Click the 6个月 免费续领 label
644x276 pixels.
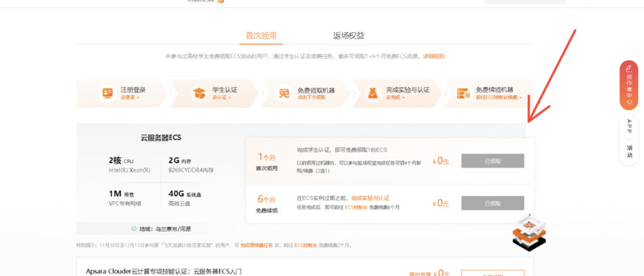(267, 204)
